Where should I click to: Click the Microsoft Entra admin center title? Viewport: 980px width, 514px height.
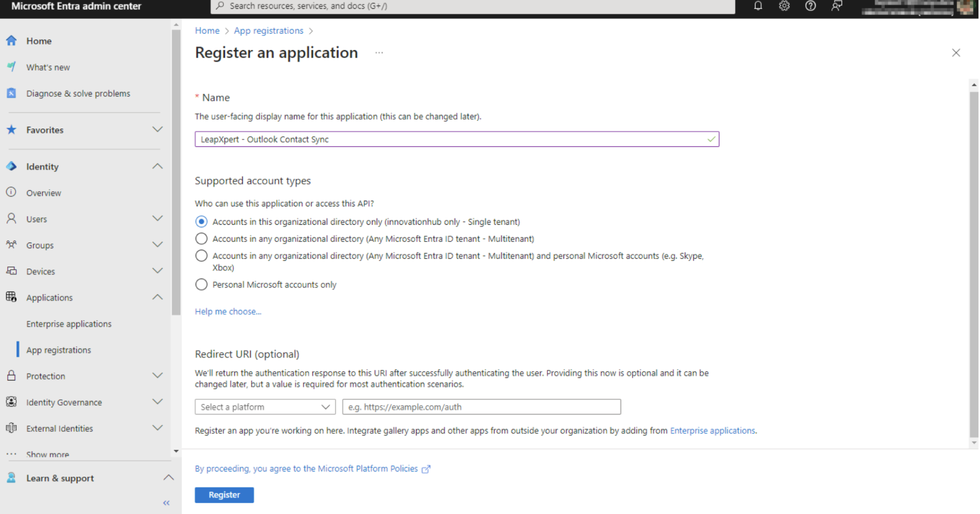pos(76,6)
